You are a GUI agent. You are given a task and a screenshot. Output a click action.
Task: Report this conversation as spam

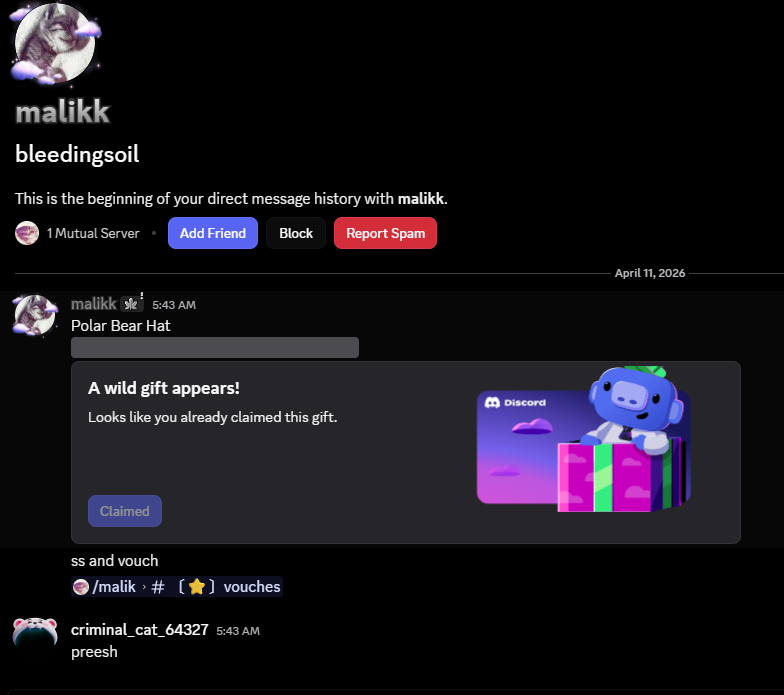click(x=385, y=233)
